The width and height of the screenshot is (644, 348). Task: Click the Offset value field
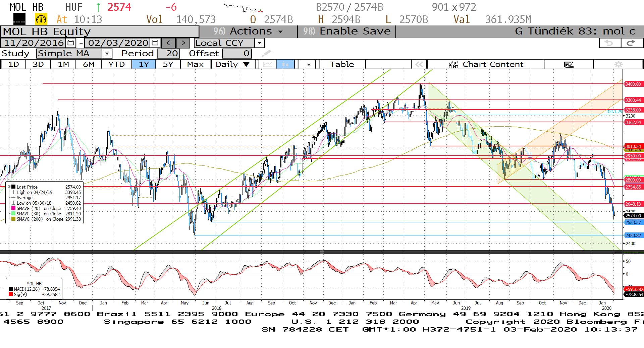(x=237, y=53)
